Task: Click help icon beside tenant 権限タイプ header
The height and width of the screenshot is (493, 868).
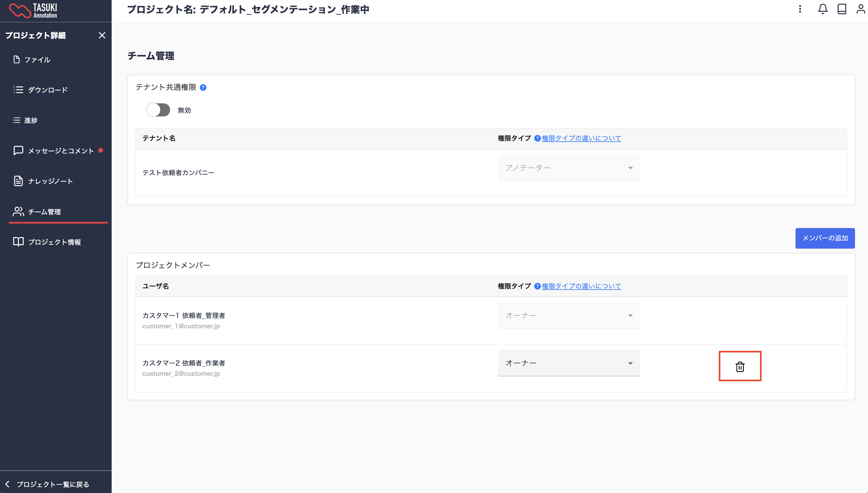Action: (537, 138)
